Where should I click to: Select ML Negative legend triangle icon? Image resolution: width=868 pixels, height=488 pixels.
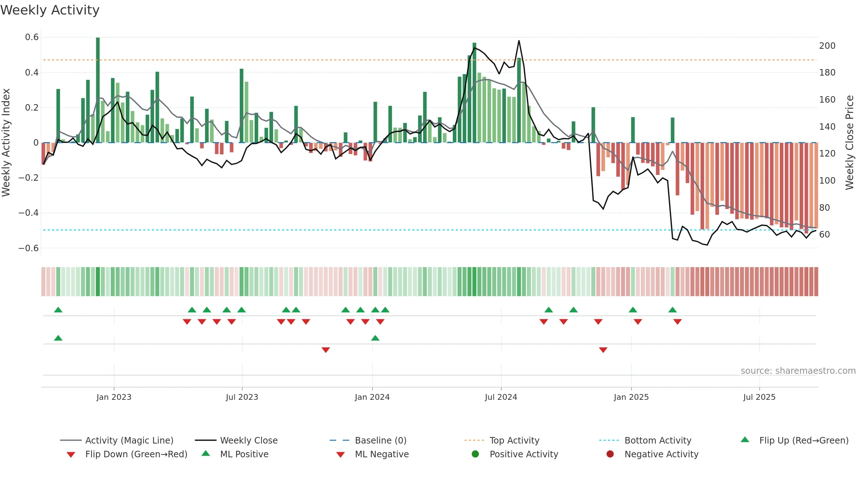tap(341, 455)
